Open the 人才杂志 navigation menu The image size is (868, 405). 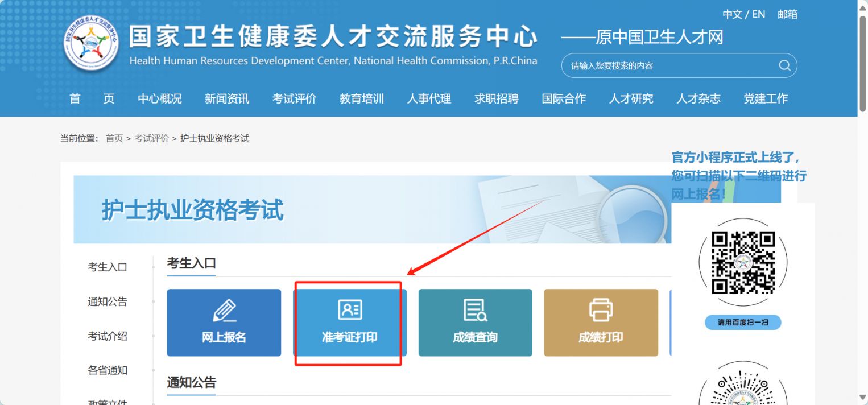point(698,98)
